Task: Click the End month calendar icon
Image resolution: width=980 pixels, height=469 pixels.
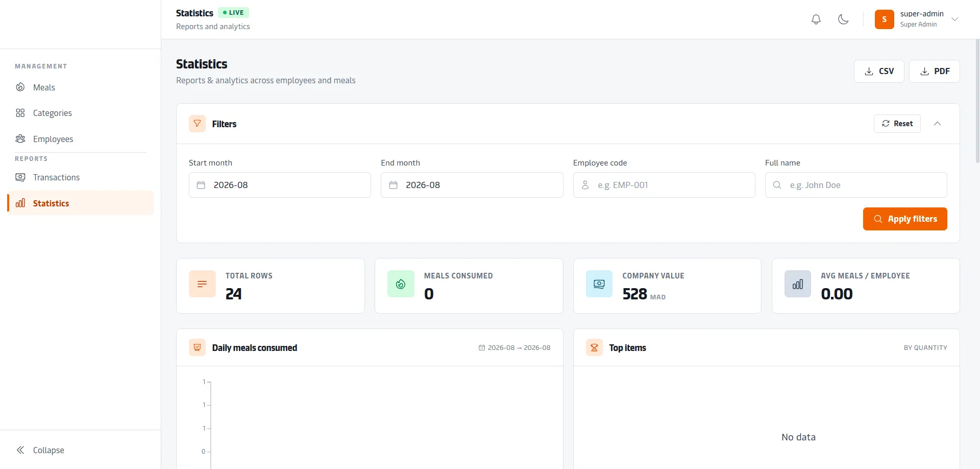Action: pyautogui.click(x=394, y=185)
